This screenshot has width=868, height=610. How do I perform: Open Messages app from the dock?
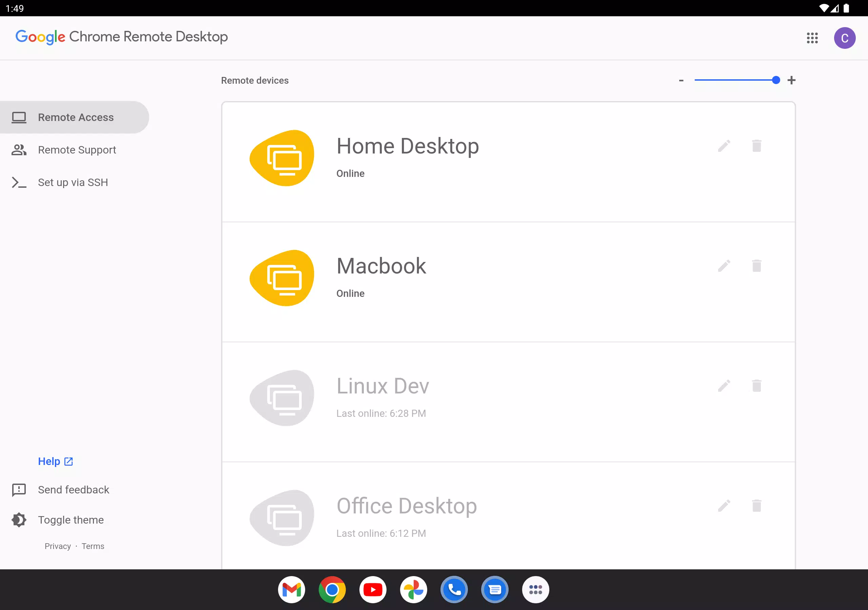(x=495, y=590)
